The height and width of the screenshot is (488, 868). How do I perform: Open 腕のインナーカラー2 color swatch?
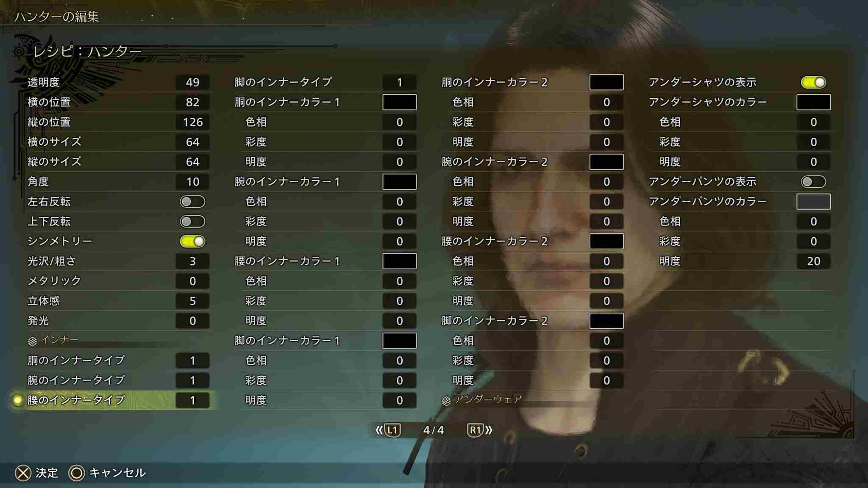click(x=606, y=162)
